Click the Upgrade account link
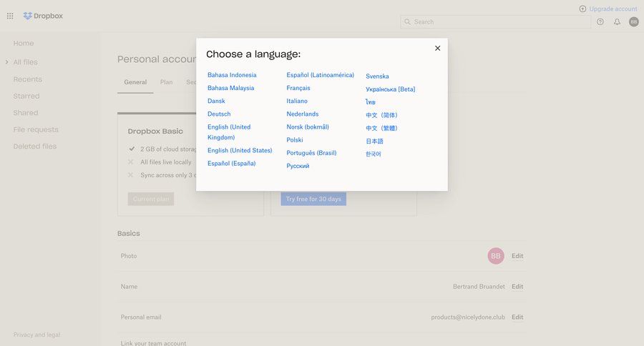The height and width of the screenshot is (346, 644). [x=608, y=9]
